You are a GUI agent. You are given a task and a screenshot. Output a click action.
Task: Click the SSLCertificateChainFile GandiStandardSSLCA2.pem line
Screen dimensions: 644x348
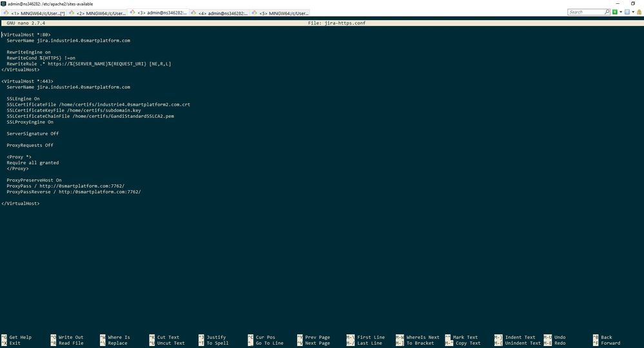pos(90,116)
